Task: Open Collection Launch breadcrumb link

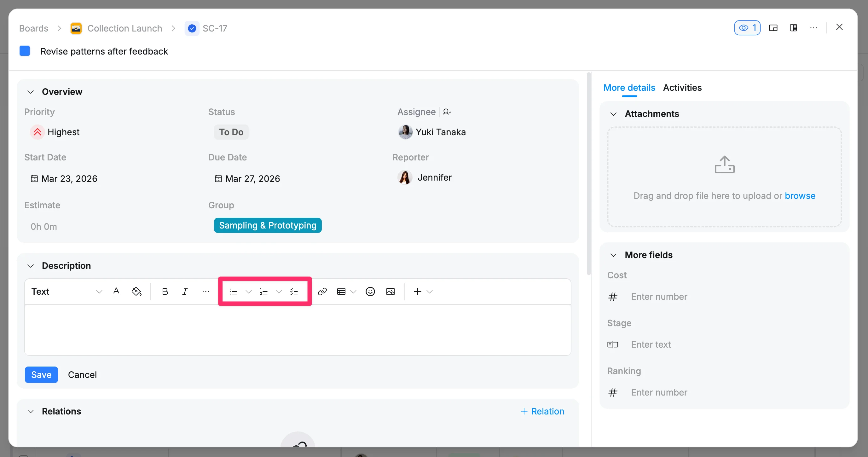Action: pyautogui.click(x=125, y=28)
